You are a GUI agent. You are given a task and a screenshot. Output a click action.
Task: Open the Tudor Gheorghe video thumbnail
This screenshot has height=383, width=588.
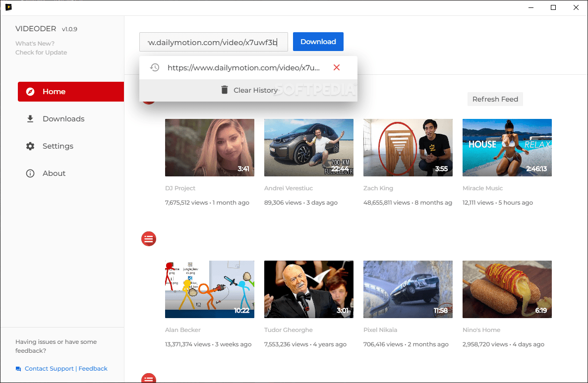coord(308,289)
